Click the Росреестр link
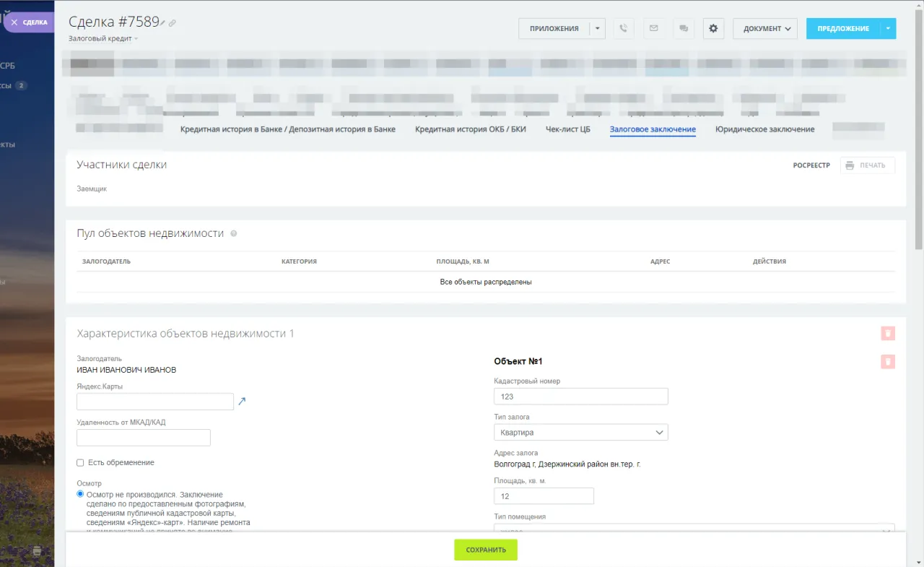The width and height of the screenshot is (924, 567). [811, 165]
